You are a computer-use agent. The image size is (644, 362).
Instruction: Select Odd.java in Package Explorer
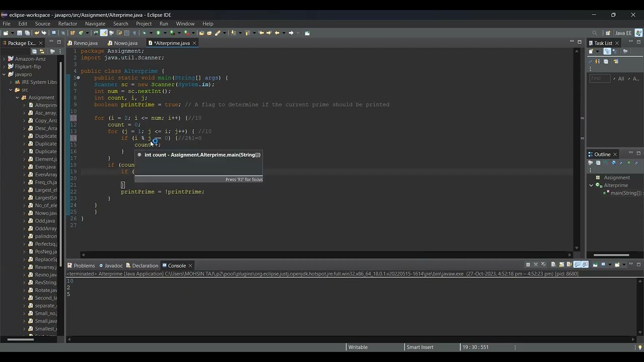click(41, 221)
